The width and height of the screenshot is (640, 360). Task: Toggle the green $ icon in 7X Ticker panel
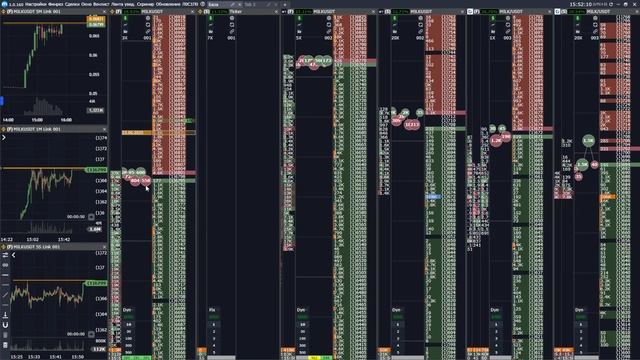click(211, 18)
